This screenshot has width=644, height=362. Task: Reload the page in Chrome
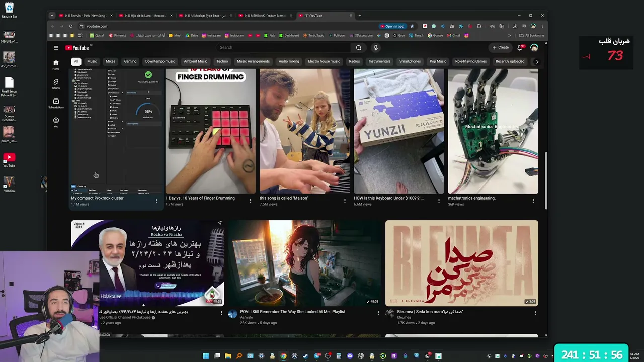(71, 26)
